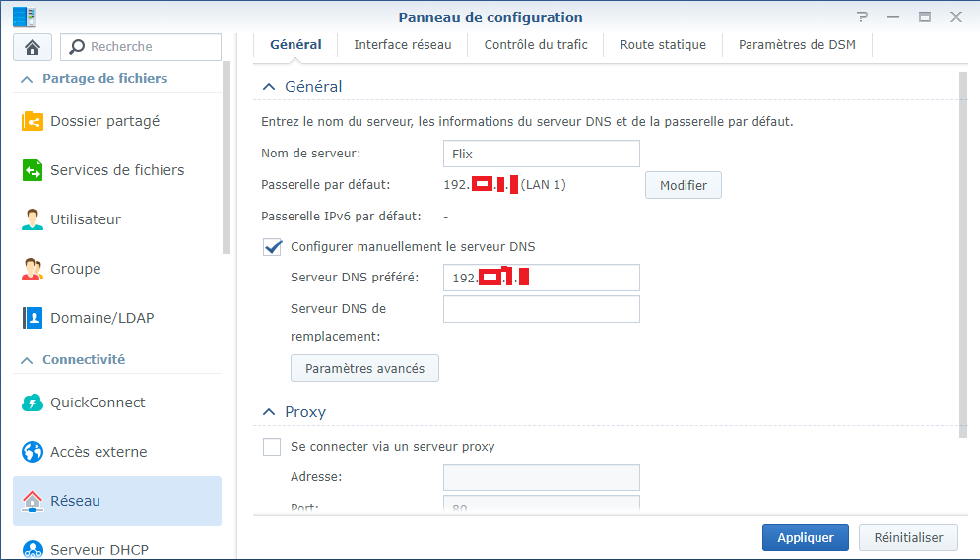Screen dimensions: 980x560
Task: Collapse the Général section
Action: click(268, 87)
